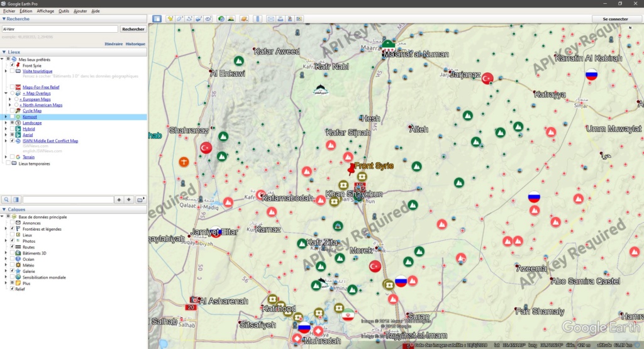Check the Météo layer checkbox
Screen dimensions: 644x349
click(x=13, y=265)
